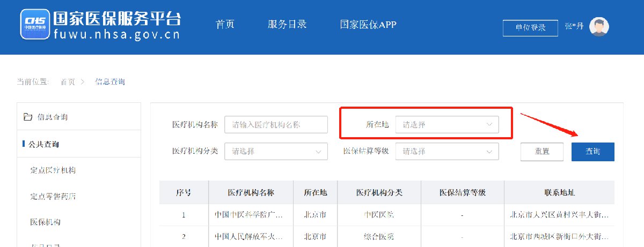Click 信息查询 in the breadcrumb
This screenshot has height=247, width=644.
[110, 81]
